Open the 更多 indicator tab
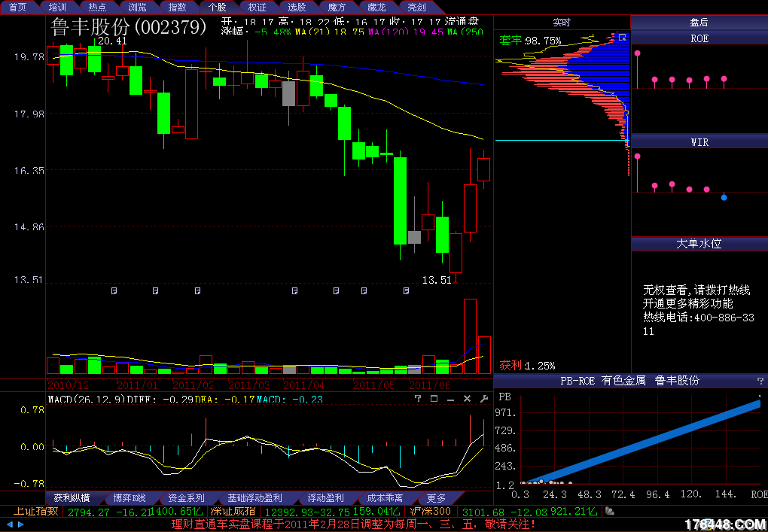Image resolution: width=768 pixels, height=532 pixels. [x=436, y=498]
